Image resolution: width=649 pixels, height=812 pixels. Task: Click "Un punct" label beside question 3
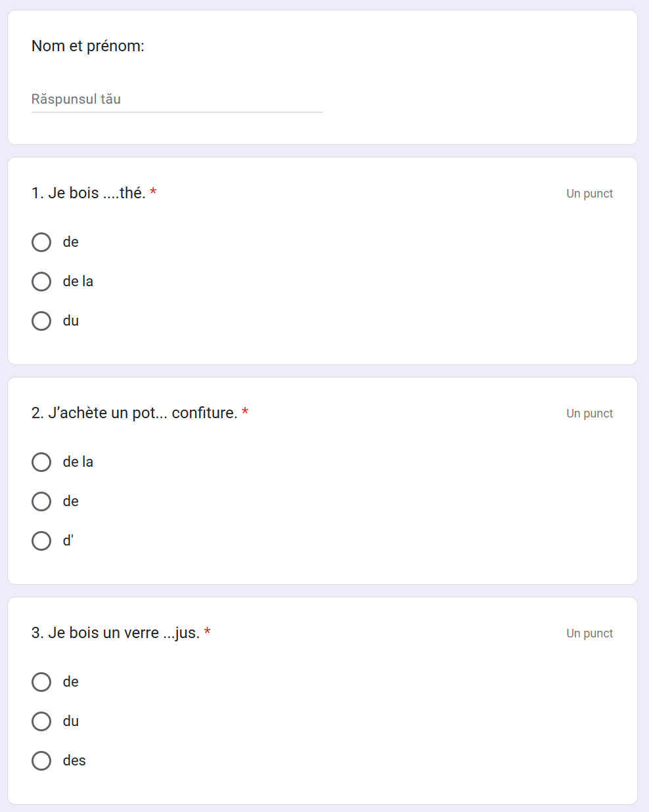(x=589, y=633)
